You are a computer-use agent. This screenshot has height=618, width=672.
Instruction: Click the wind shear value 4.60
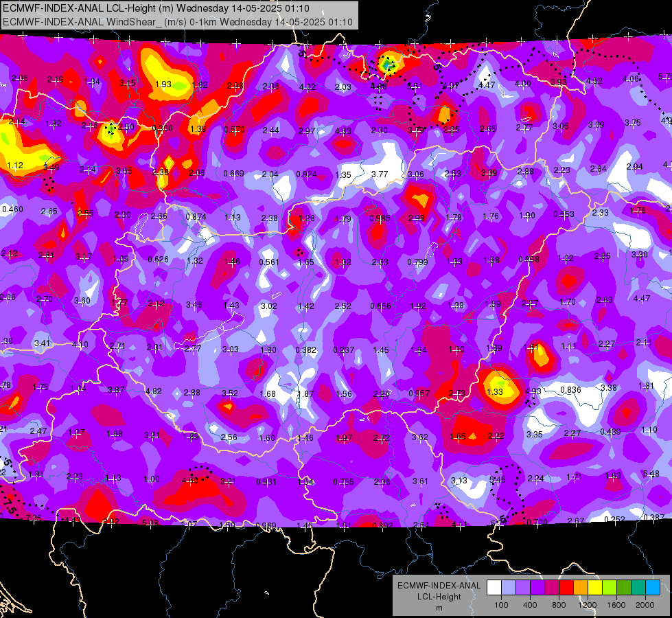click(190, 481)
